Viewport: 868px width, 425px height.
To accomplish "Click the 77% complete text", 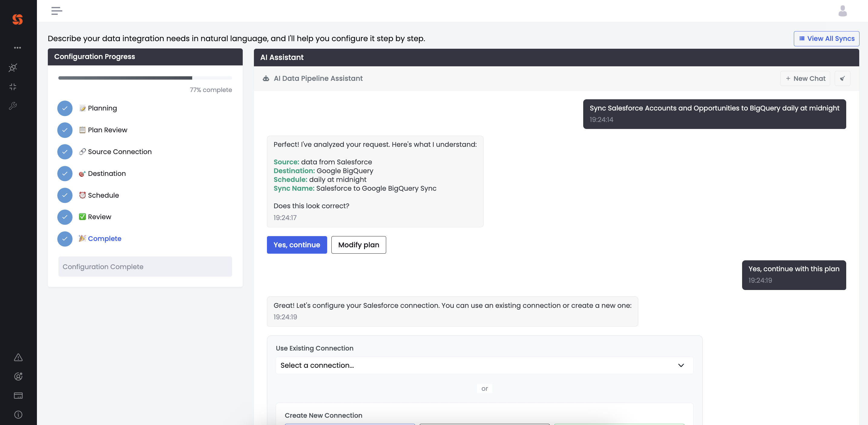I will (211, 90).
